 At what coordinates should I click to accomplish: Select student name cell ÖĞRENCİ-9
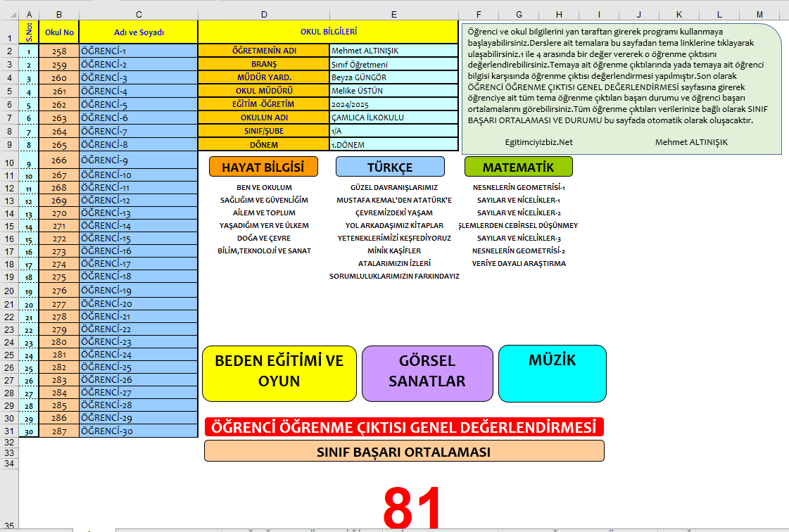(x=139, y=160)
